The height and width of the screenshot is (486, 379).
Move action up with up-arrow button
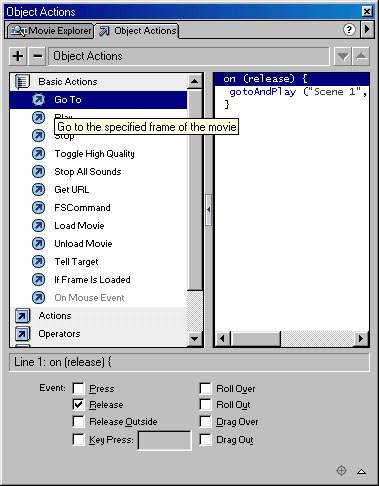click(361, 56)
